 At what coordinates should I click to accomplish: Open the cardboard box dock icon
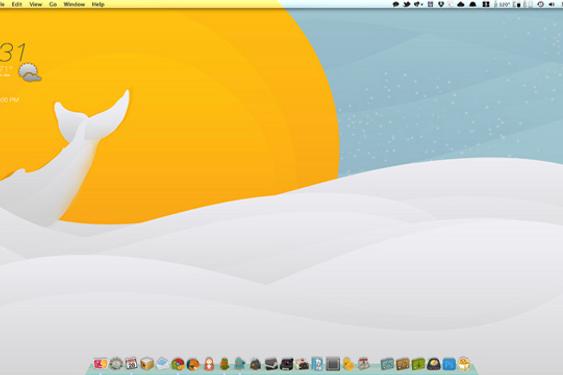pos(147,364)
